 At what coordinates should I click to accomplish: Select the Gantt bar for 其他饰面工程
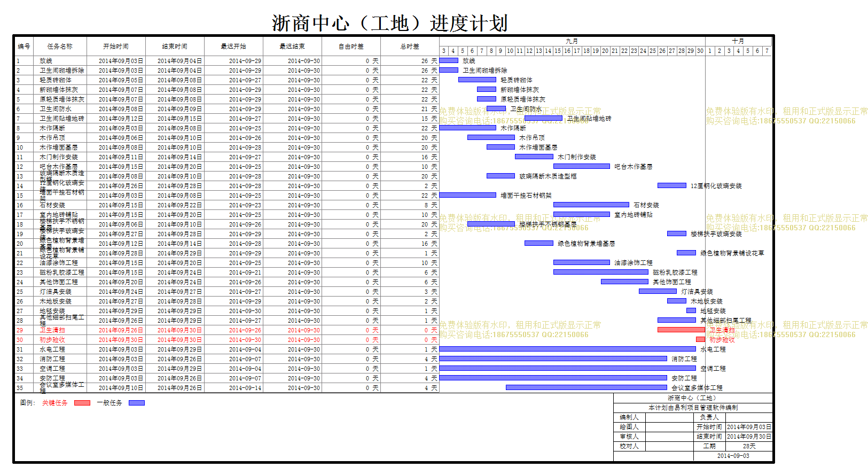624,282
